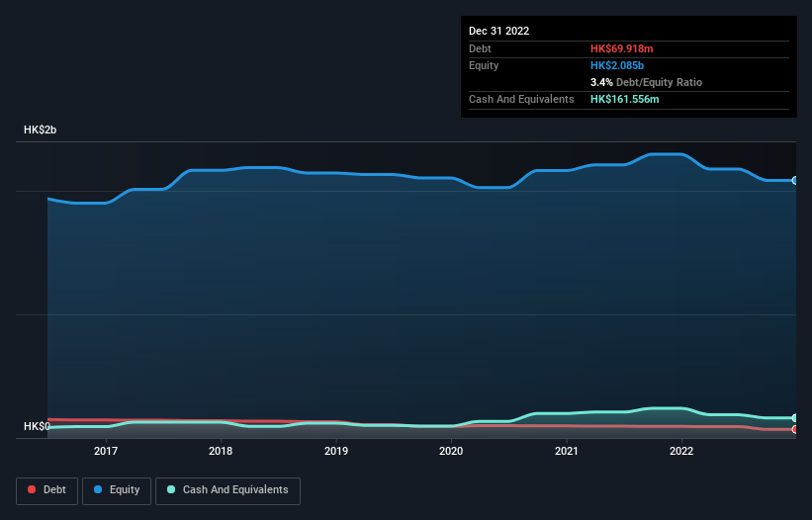Click the HK$161.556m cash value

click(624, 99)
